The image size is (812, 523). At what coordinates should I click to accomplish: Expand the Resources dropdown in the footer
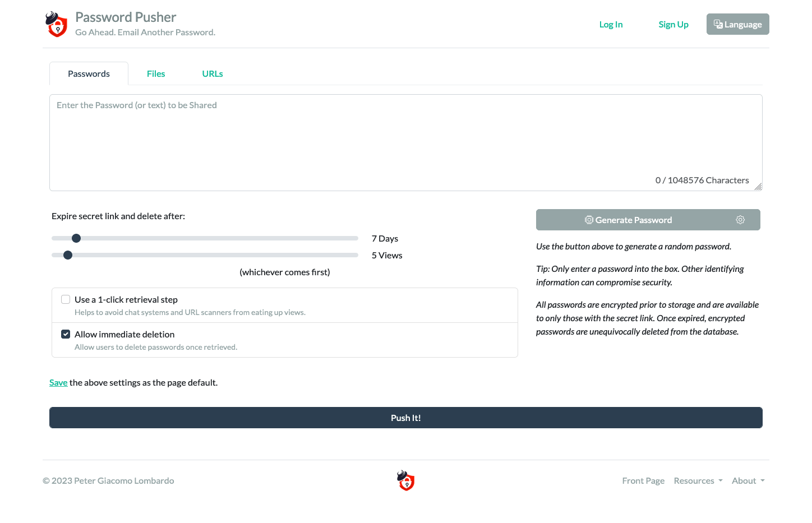pyautogui.click(x=698, y=480)
